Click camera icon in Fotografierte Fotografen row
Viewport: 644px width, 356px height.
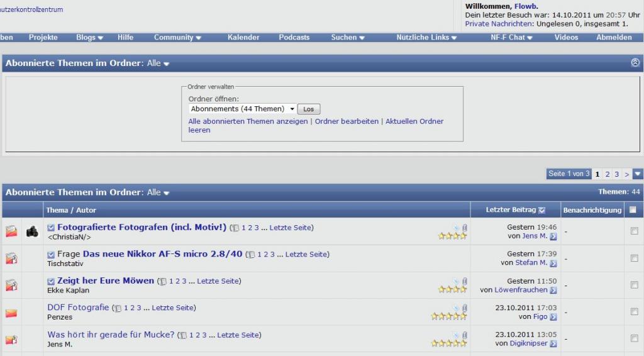pos(32,231)
